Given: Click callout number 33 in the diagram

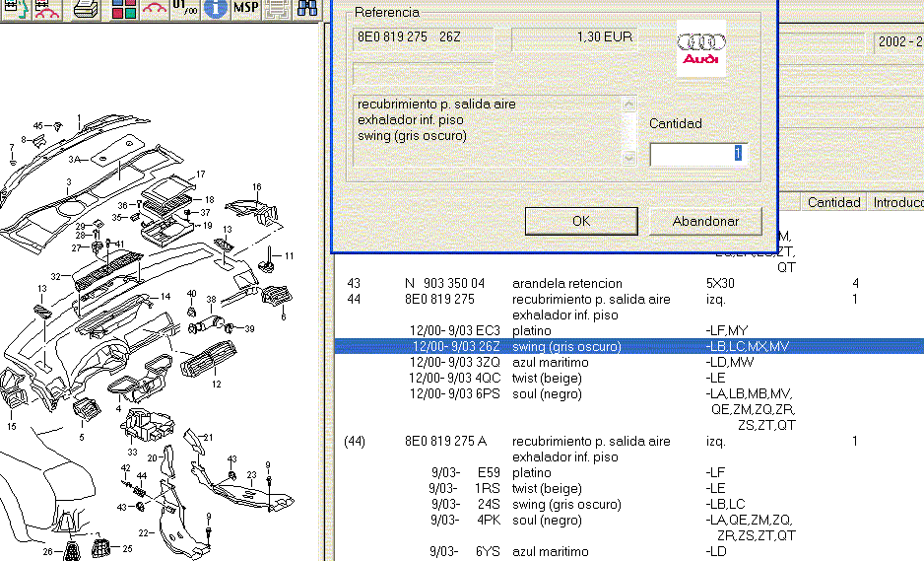Looking at the screenshot, I should click(133, 453).
